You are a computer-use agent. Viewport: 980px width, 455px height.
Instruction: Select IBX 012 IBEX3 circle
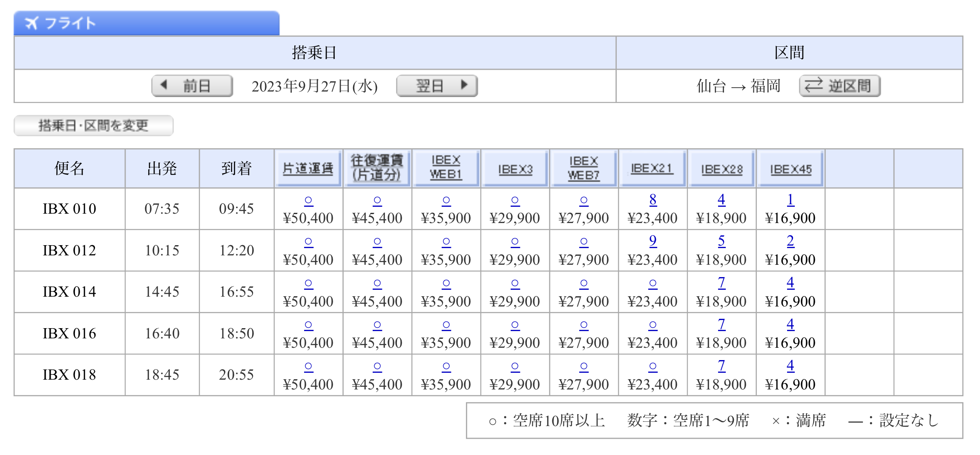515,242
